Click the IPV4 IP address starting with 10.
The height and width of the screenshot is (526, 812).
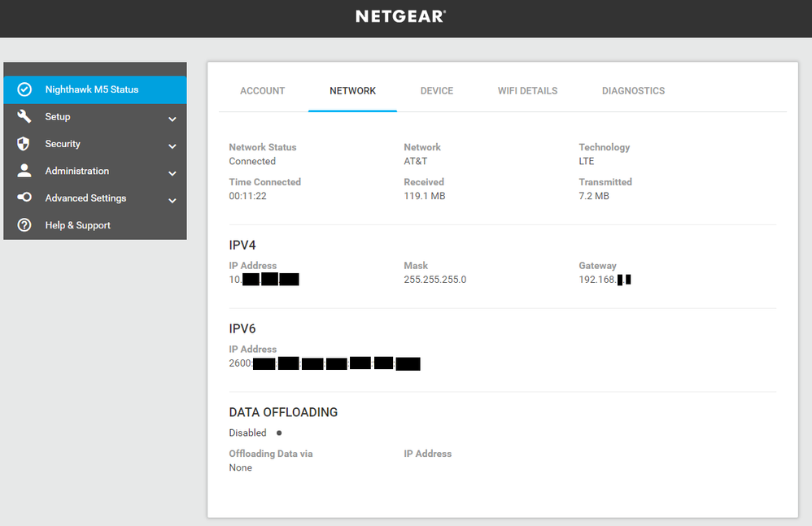(264, 280)
